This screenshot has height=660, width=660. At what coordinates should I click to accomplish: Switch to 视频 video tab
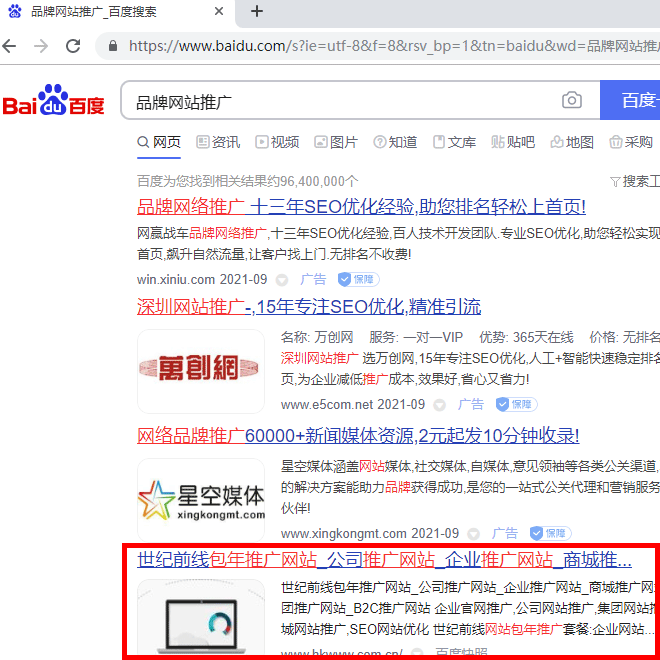point(277,142)
